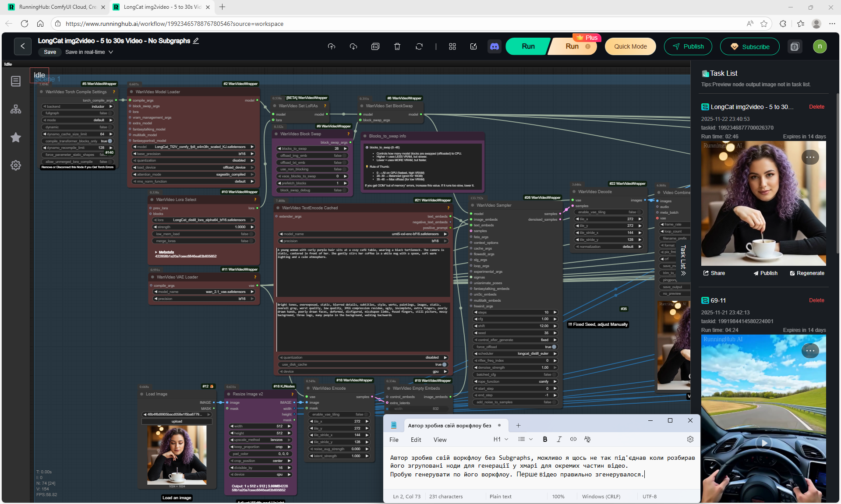Click notepad bold formatting icon
Viewport: 841px width, 504px height.
point(545,439)
